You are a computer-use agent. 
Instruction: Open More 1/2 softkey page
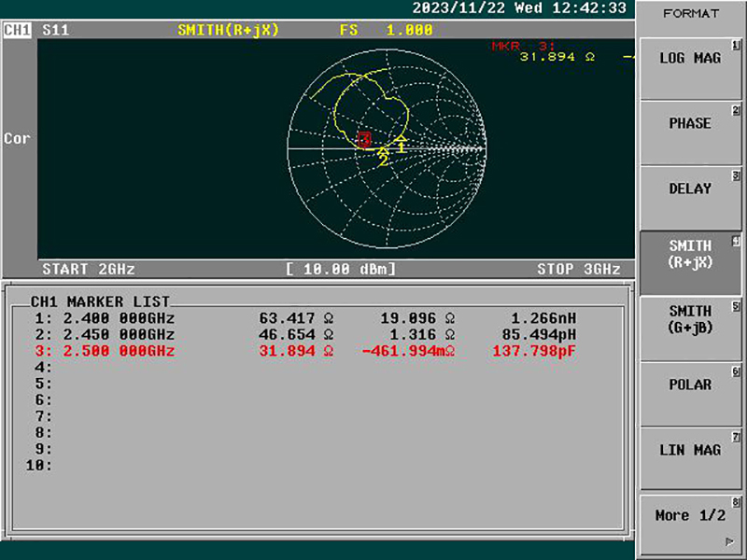(690, 525)
